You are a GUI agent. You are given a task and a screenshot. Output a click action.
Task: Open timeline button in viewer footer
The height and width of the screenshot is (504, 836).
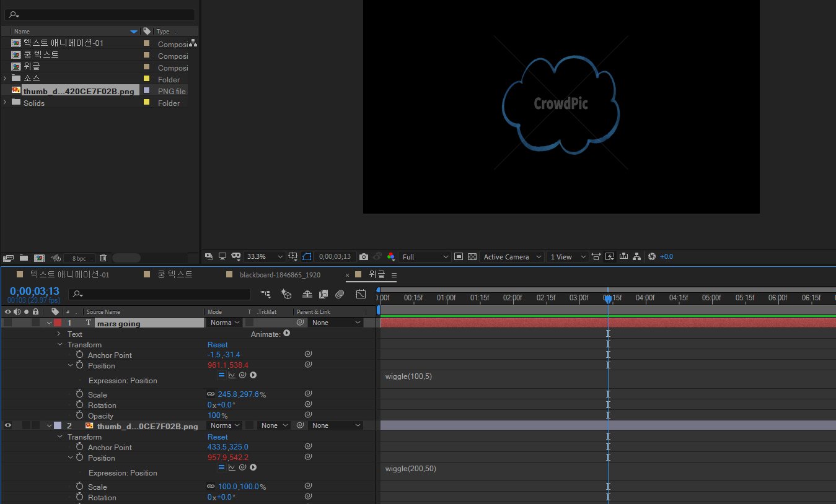[x=623, y=256]
